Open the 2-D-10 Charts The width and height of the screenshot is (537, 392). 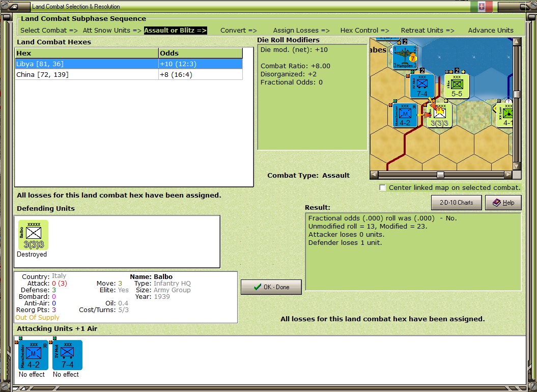point(456,203)
